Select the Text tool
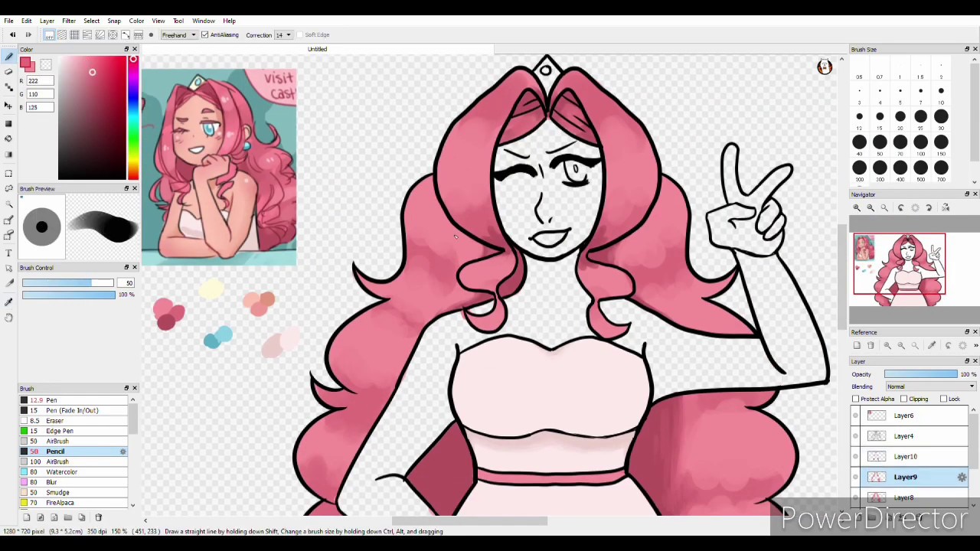The height and width of the screenshot is (551, 980). [x=8, y=253]
